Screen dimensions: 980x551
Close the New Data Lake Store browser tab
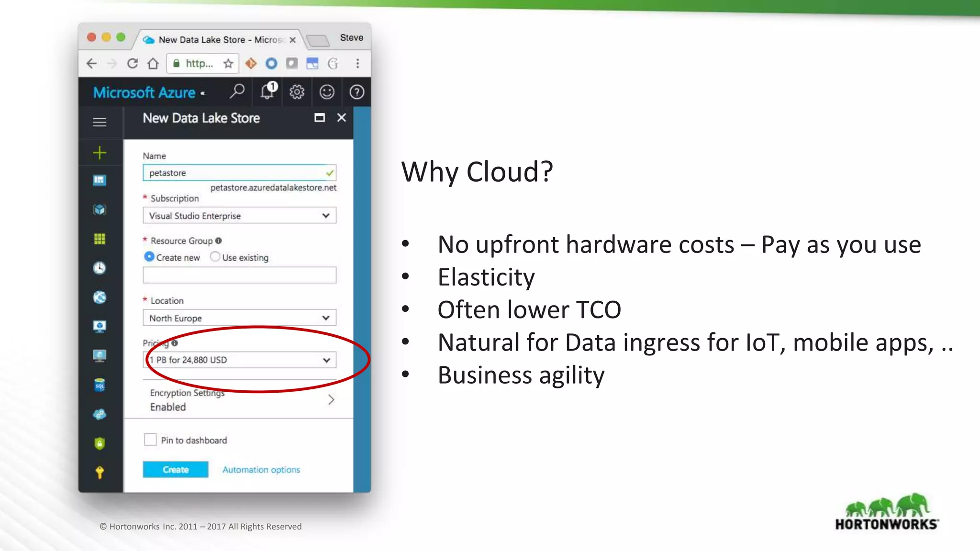pos(293,40)
